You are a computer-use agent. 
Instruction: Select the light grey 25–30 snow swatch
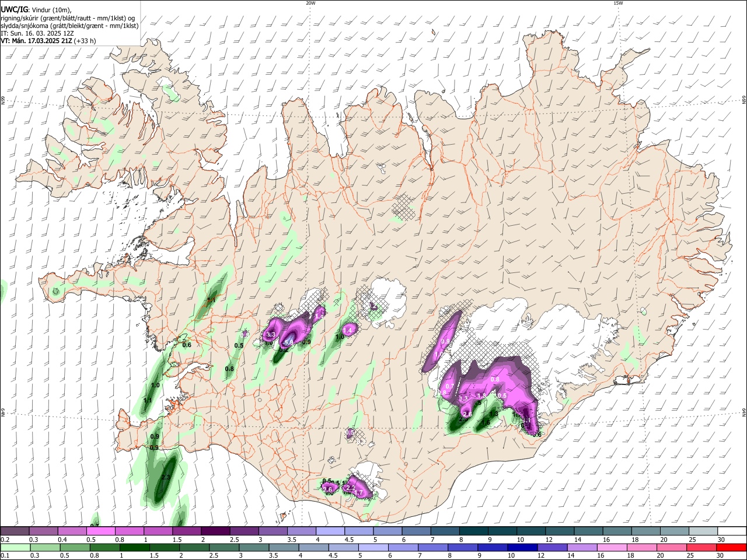pos(703,531)
